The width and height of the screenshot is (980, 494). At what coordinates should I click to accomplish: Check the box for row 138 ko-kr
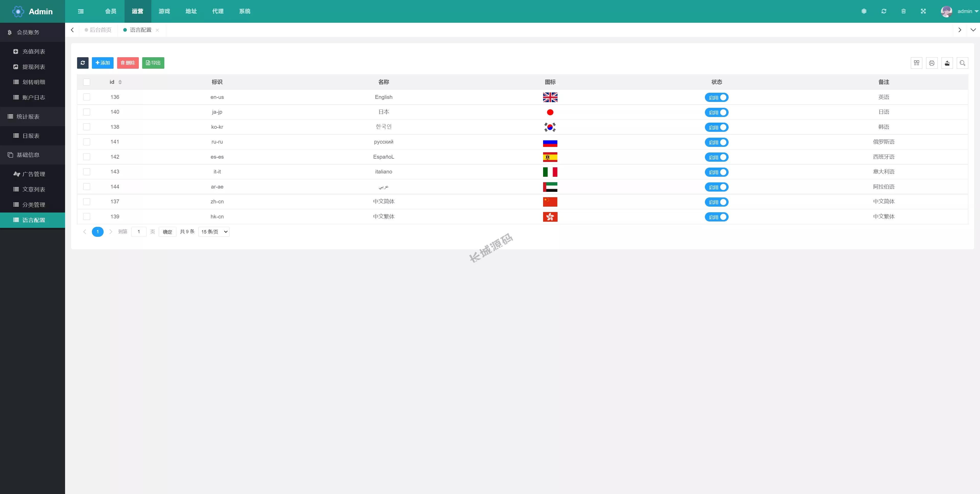click(x=87, y=127)
